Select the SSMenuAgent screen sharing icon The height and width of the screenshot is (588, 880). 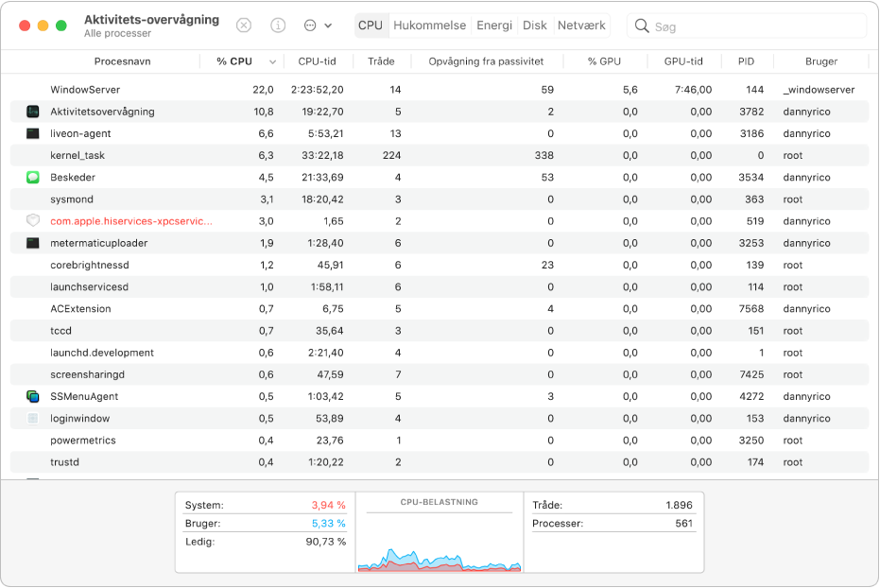(x=33, y=397)
